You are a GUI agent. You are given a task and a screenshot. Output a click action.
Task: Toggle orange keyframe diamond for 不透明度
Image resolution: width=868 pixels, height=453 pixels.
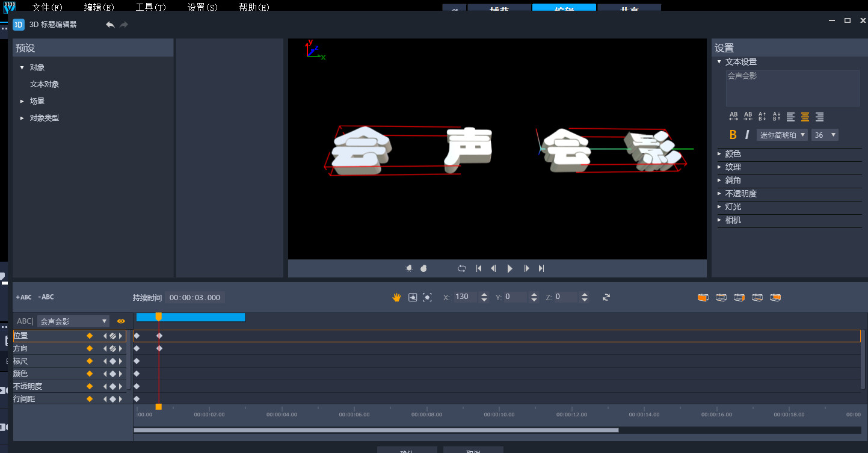click(90, 386)
